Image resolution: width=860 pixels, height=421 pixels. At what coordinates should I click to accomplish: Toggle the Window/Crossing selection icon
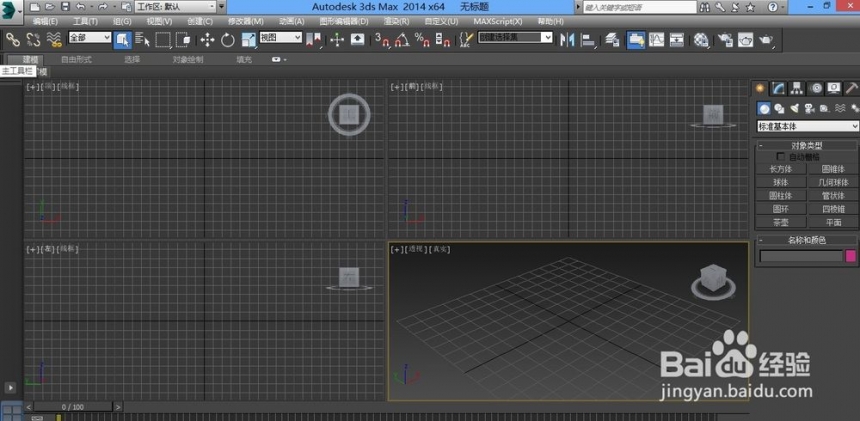[183, 40]
